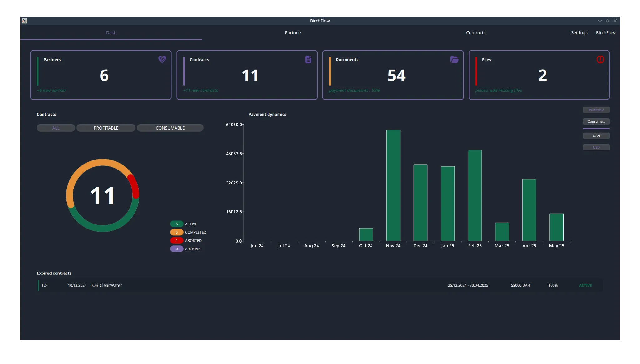This screenshot has height=364, width=640.
Task: Toggle Profitable payment dynamics filter
Action: click(x=596, y=110)
